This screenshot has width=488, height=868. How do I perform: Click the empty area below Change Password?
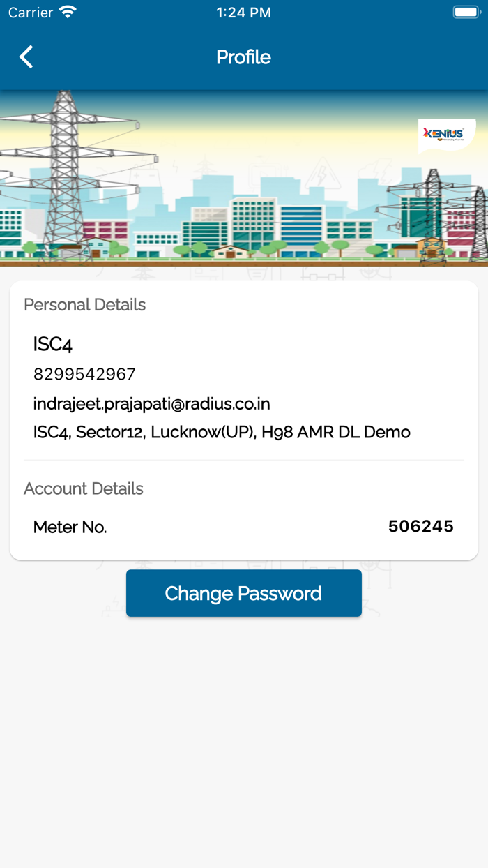tap(244, 733)
